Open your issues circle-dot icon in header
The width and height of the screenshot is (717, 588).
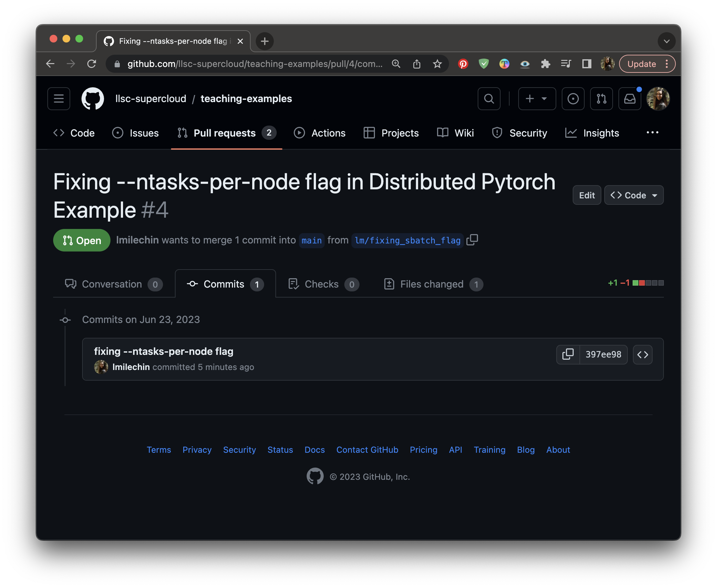(573, 99)
